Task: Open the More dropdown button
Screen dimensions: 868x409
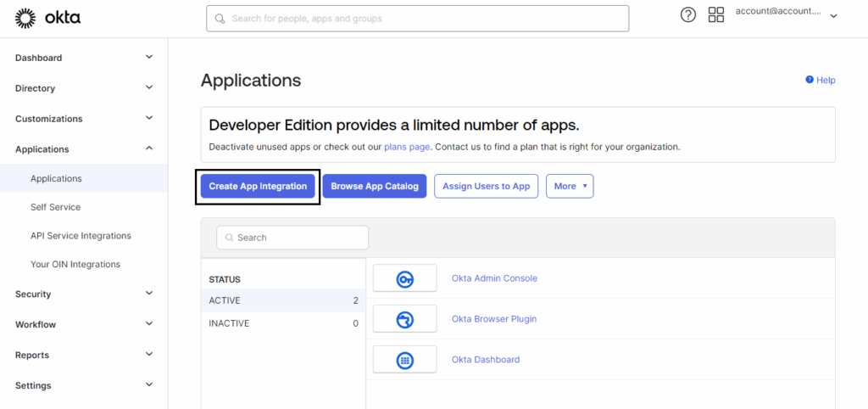Action: 570,186
